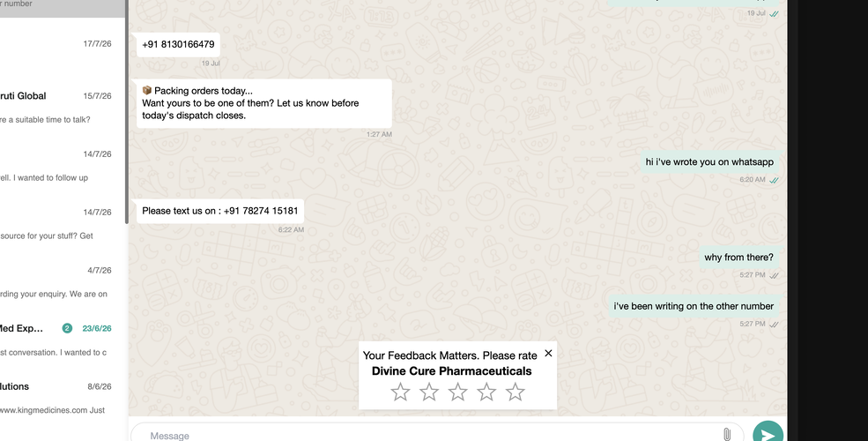Open the chat dated 17/7/26
The image size is (868, 441).
[63, 49]
